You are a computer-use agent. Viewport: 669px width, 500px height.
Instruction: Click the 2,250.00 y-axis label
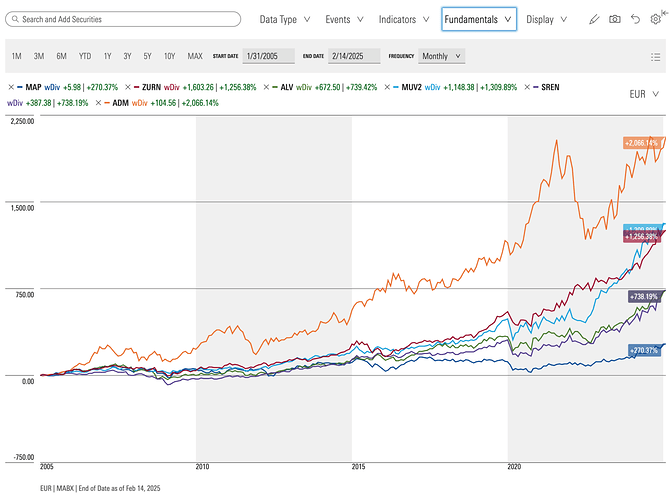click(x=22, y=121)
